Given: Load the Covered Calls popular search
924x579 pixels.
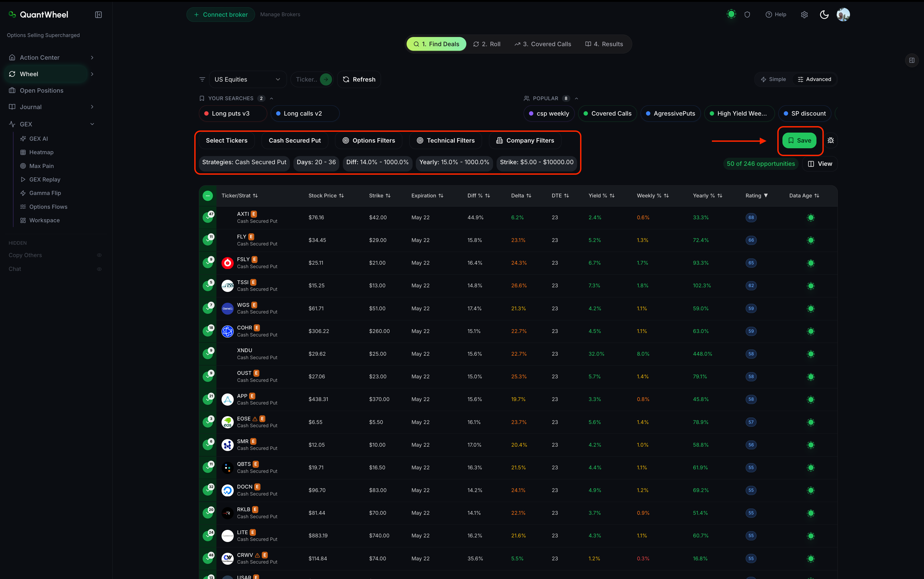Looking at the screenshot, I should [x=608, y=113].
